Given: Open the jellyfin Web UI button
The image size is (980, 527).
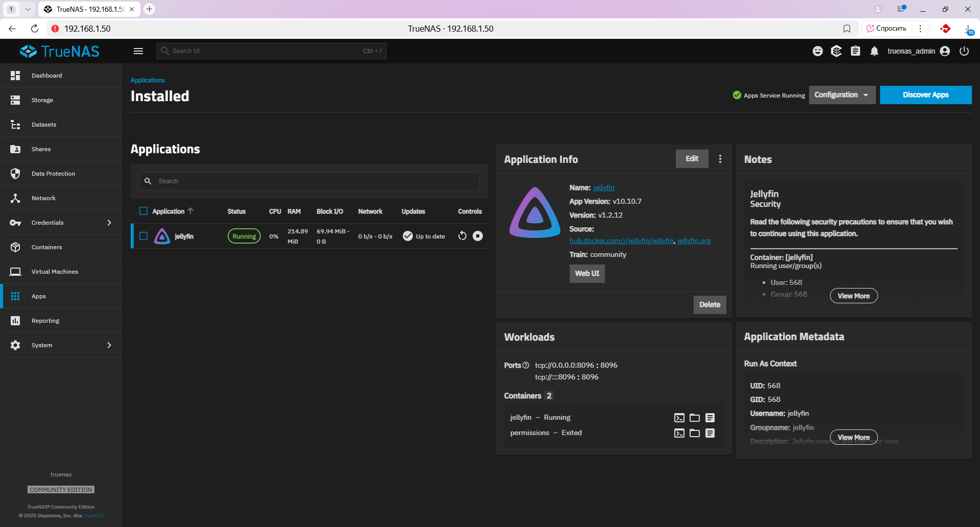Looking at the screenshot, I should tap(587, 274).
